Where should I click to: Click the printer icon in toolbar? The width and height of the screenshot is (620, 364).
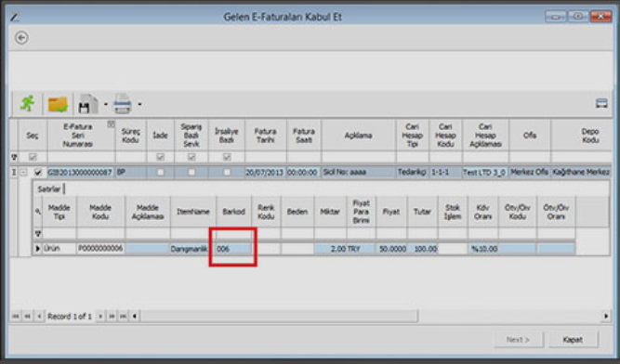[123, 104]
